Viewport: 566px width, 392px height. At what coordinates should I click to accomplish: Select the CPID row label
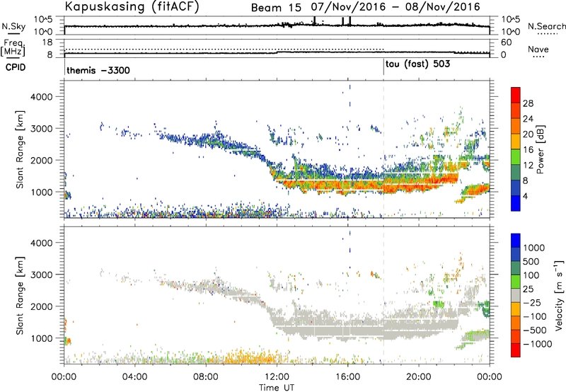[16, 67]
